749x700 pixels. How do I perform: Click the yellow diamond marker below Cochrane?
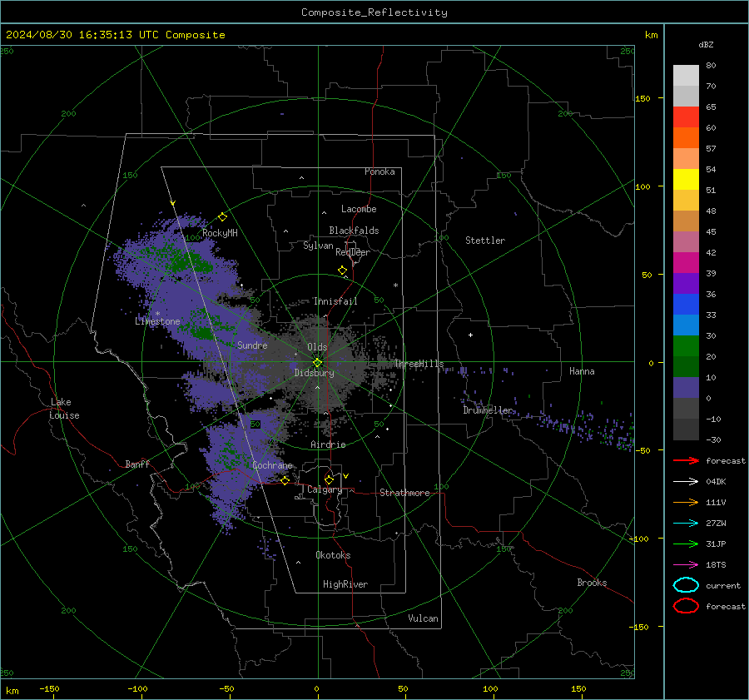285,480
